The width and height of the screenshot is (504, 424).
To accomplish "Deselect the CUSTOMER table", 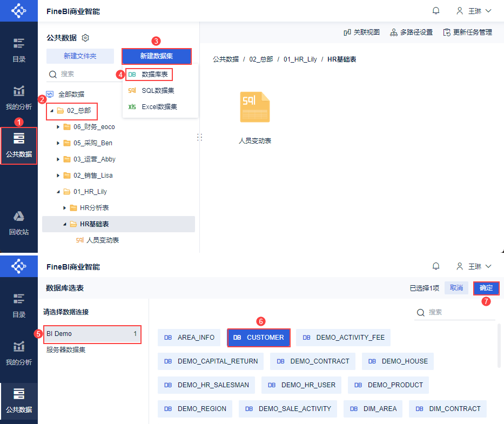I will pyautogui.click(x=259, y=338).
